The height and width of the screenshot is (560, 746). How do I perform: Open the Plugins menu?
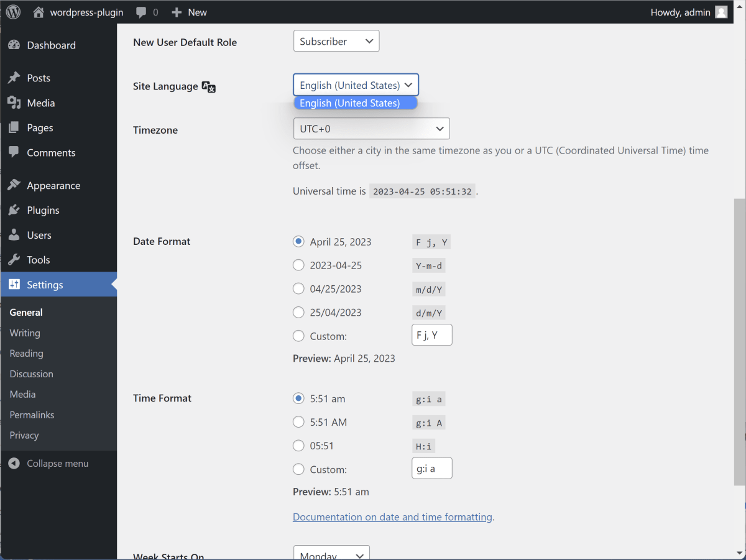pyautogui.click(x=58, y=210)
